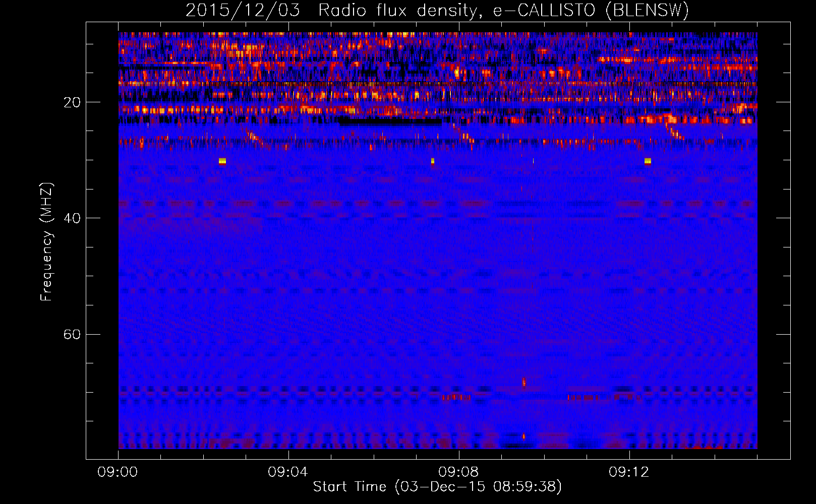Click the yellow marker near 09:02 at 30 MHz
The height and width of the screenshot is (504, 816).
(222, 161)
